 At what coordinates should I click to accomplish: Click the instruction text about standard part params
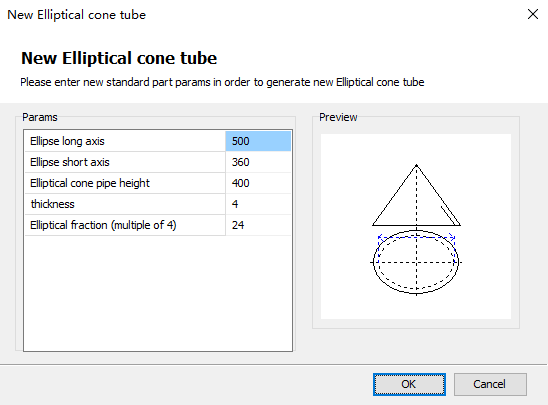click(222, 82)
